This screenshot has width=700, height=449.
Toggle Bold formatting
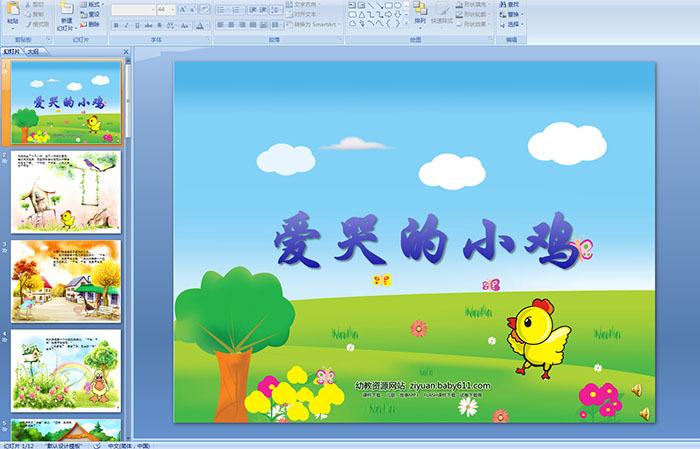(x=116, y=25)
